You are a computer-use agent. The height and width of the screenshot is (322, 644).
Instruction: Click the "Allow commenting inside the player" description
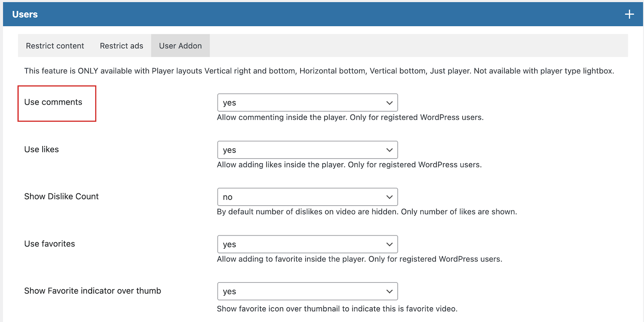pos(350,118)
